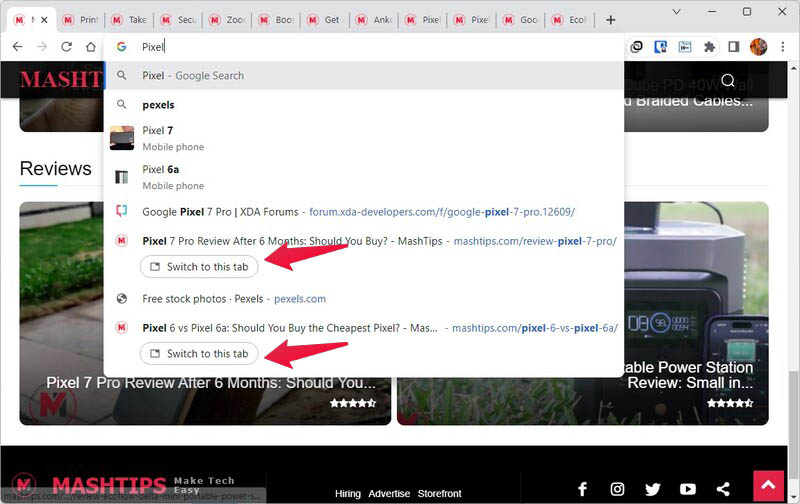This screenshot has width=800, height=504.
Task: Open Free stock photos Pexels suggestion
Action: pyautogui.click(x=363, y=299)
